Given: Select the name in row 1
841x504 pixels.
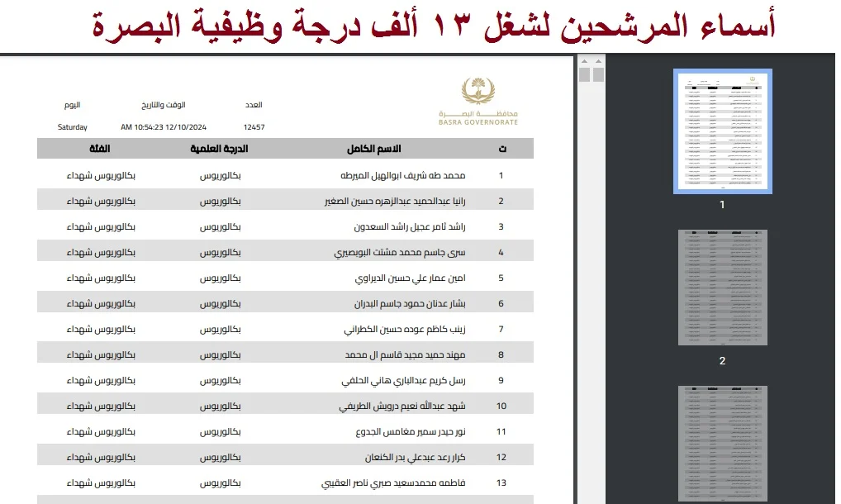Looking at the screenshot, I should pos(403,176).
